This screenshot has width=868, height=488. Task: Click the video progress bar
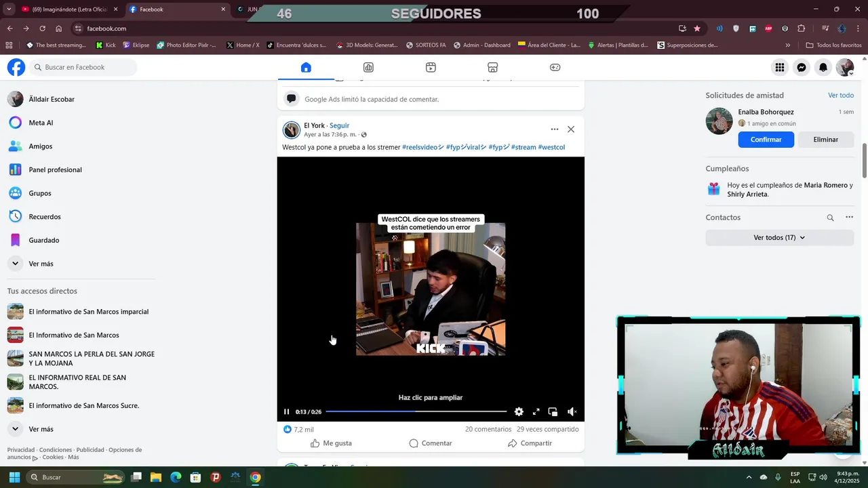tap(416, 411)
